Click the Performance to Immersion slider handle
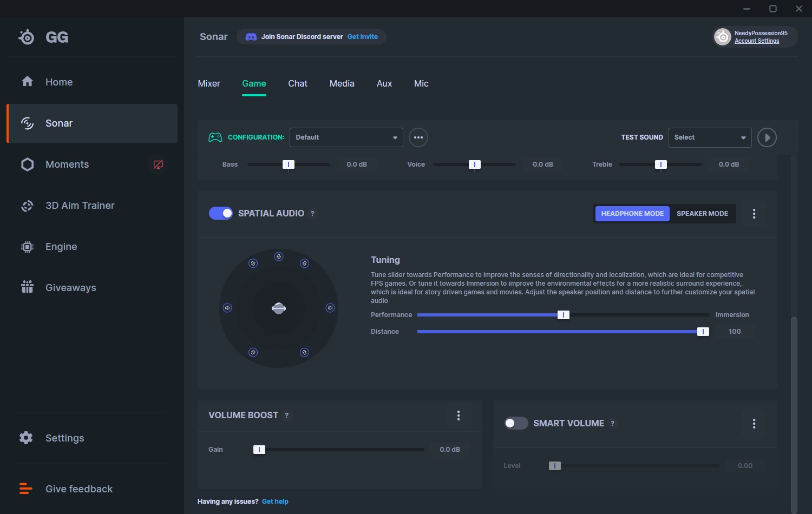812x514 pixels. (x=564, y=315)
